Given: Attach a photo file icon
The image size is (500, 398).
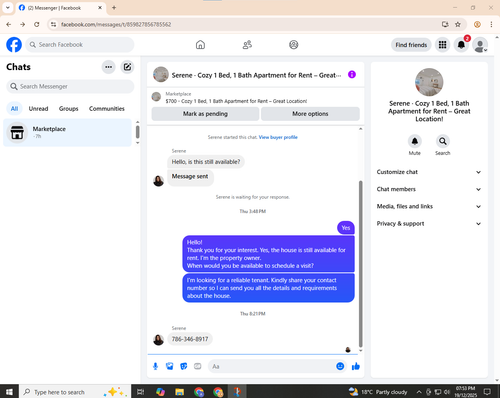Looking at the screenshot, I should point(170,366).
